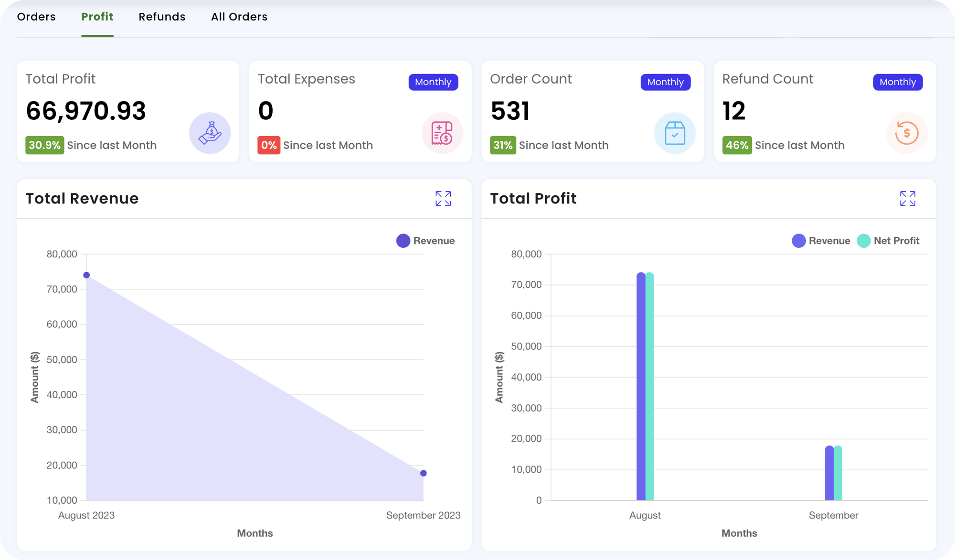The height and width of the screenshot is (560, 955).
Task: Click the August label on profit chart
Action: 645,515
